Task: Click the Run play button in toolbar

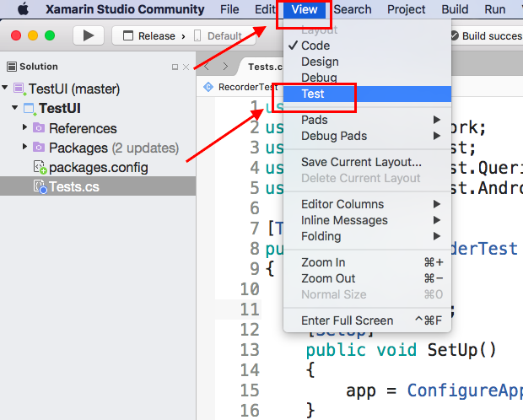Action: click(89, 35)
